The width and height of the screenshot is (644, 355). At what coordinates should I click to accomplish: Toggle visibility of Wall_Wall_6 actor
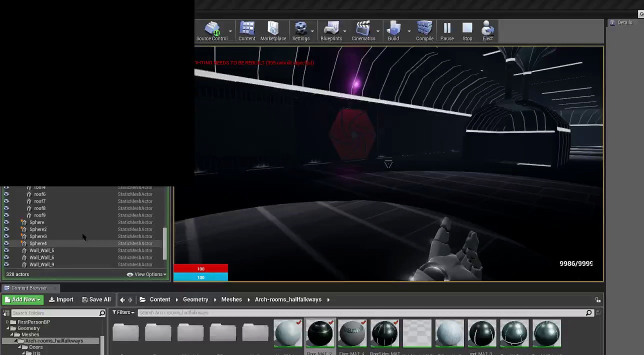tap(6, 257)
